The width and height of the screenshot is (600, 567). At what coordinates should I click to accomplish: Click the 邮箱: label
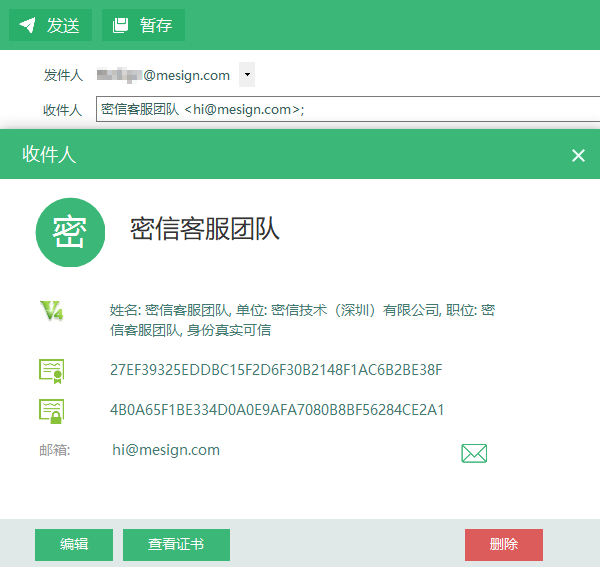55,450
